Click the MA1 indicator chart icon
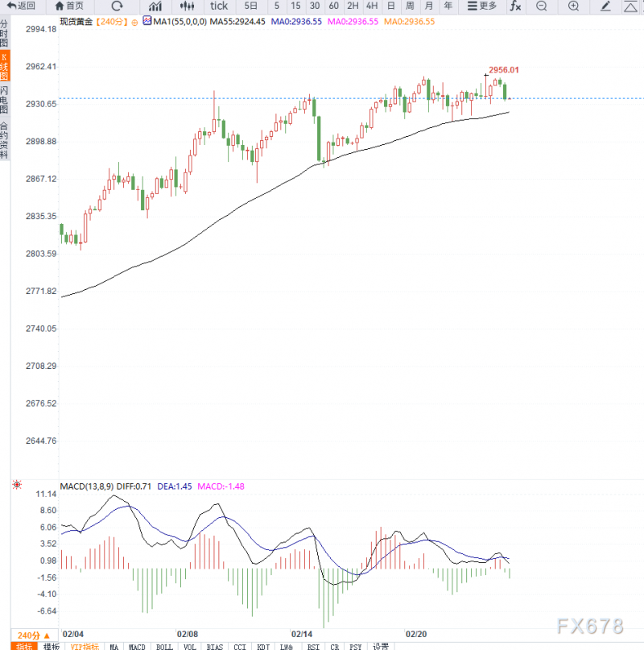Viewport: 644px width, 650px height. click(x=147, y=20)
